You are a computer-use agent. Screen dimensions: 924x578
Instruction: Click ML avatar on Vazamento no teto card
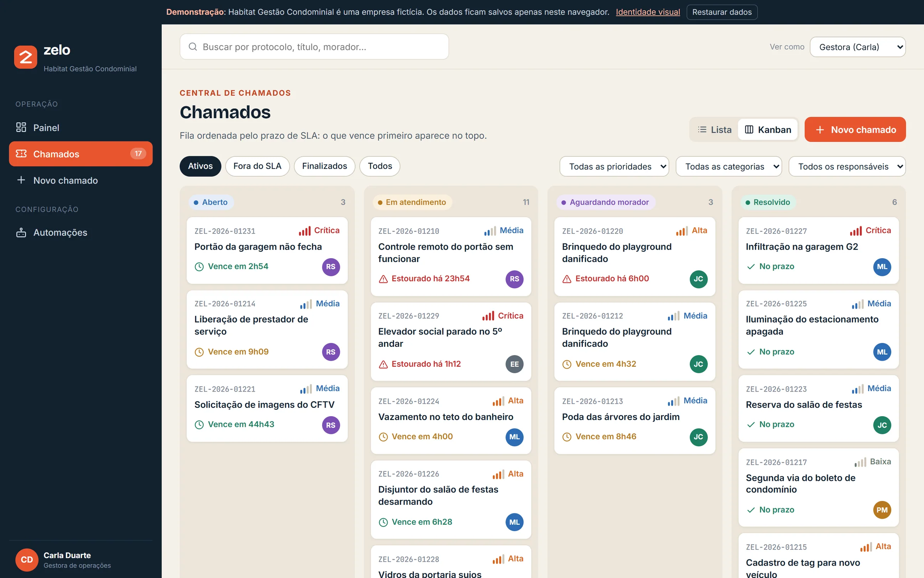(x=514, y=437)
